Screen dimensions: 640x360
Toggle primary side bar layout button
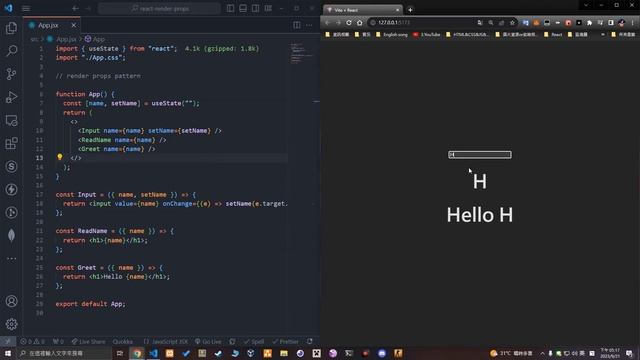pyautogui.click(x=231, y=8)
